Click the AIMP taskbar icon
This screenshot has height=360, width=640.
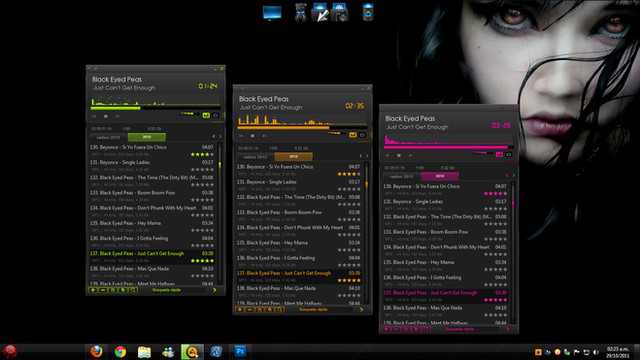pyautogui.click(x=192, y=351)
